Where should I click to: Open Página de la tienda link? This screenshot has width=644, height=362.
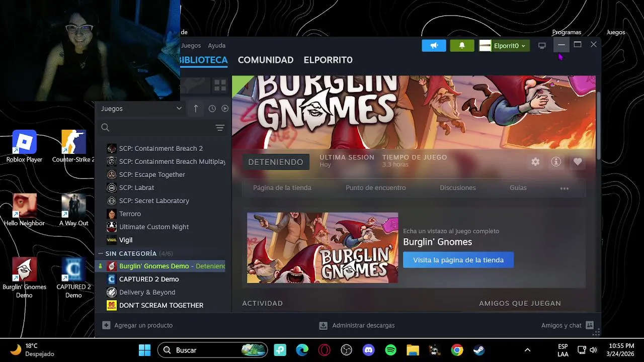coord(282,188)
